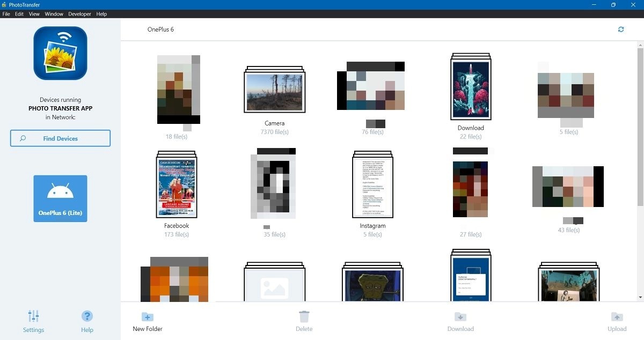Click the Find Devices button
The height and width of the screenshot is (340, 644).
click(60, 138)
